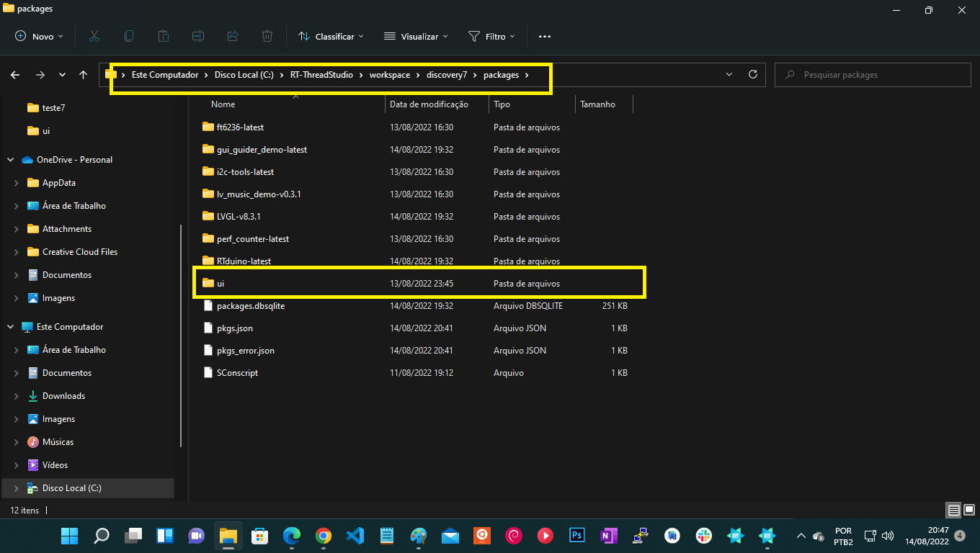This screenshot has width=980, height=553.
Task: Expand the OneDrive - Personal tree item
Action: 10,159
